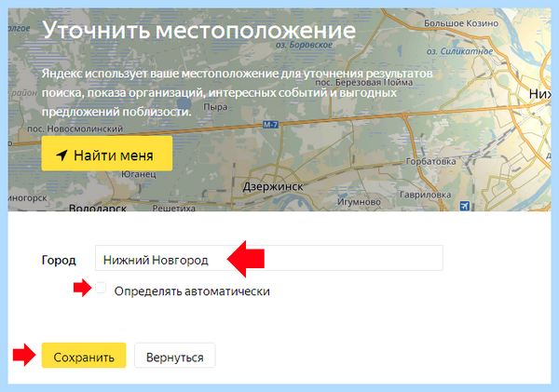Click the 'пос. Новосмолинский' map label
Viewport: 559px width, 392px height.
[x=75, y=128]
